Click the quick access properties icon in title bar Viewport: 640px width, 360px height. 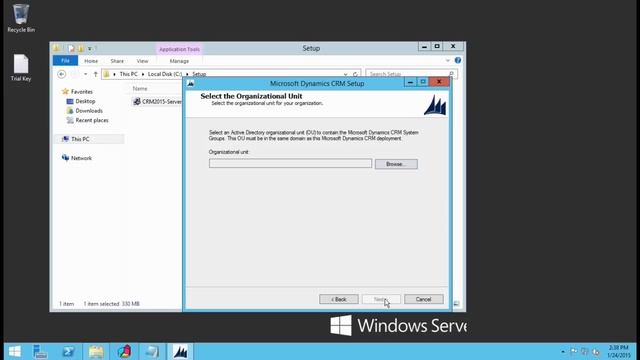click(x=71, y=49)
